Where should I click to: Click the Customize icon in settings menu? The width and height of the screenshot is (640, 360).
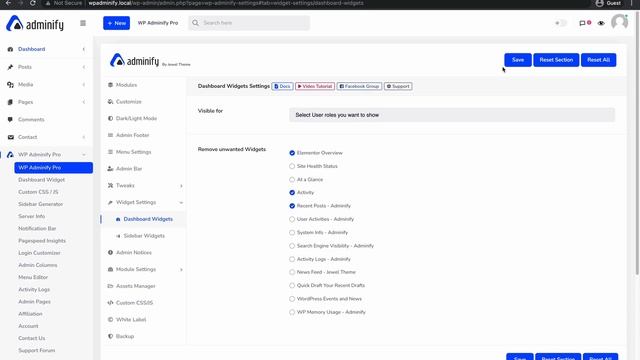(110, 102)
